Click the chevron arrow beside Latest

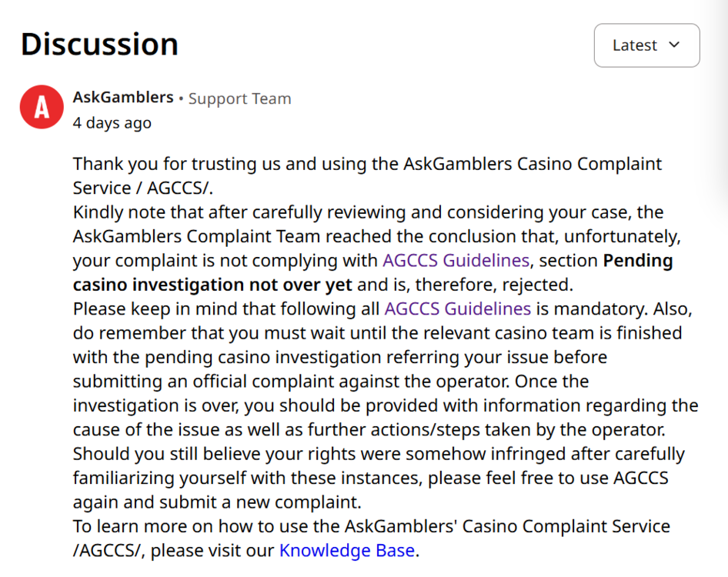point(674,45)
